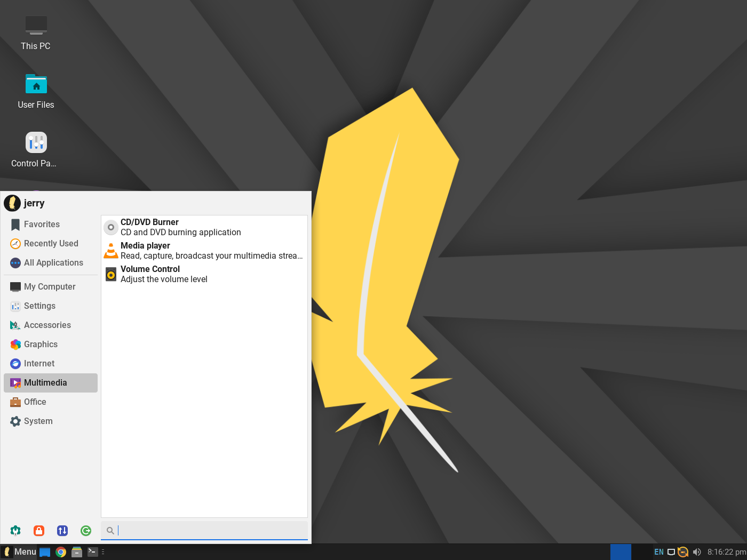Open Volume Control from Multimedia list
Image resolution: width=747 pixels, height=560 pixels.
click(204, 274)
